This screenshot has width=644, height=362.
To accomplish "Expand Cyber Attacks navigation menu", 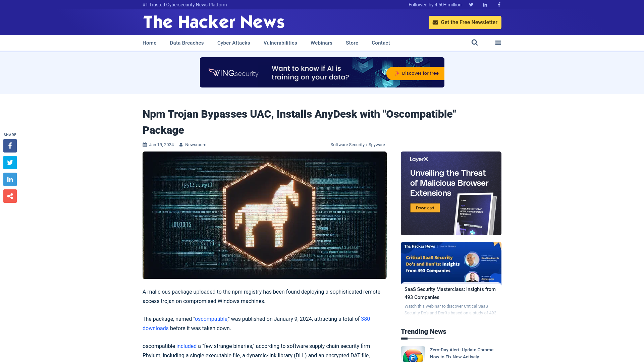I will tap(233, 43).
